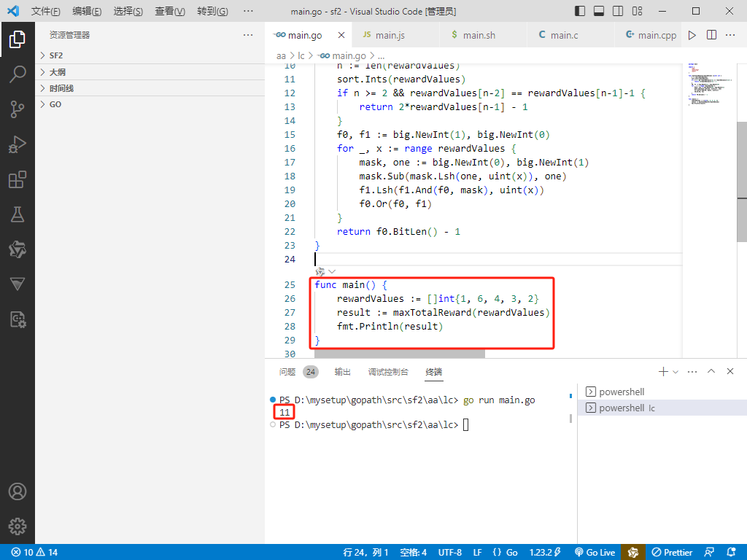Switch to the main.js tab
The image size is (747, 560).
coord(395,35)
